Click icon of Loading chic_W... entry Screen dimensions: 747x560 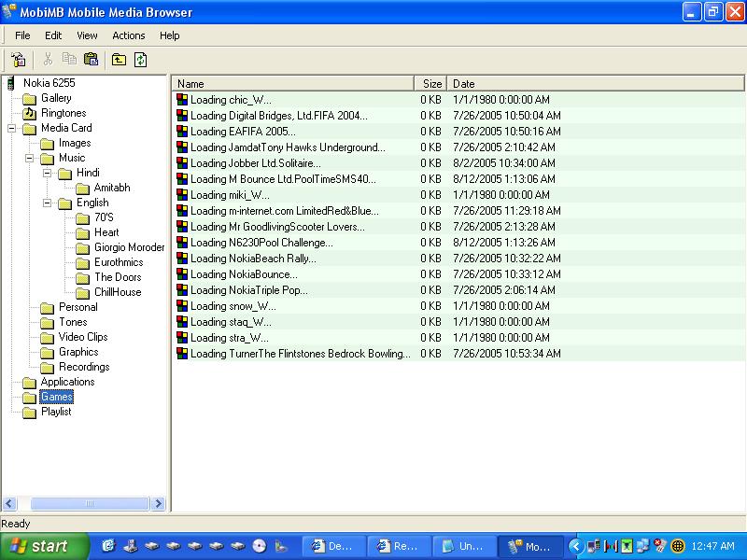(182, 100)
